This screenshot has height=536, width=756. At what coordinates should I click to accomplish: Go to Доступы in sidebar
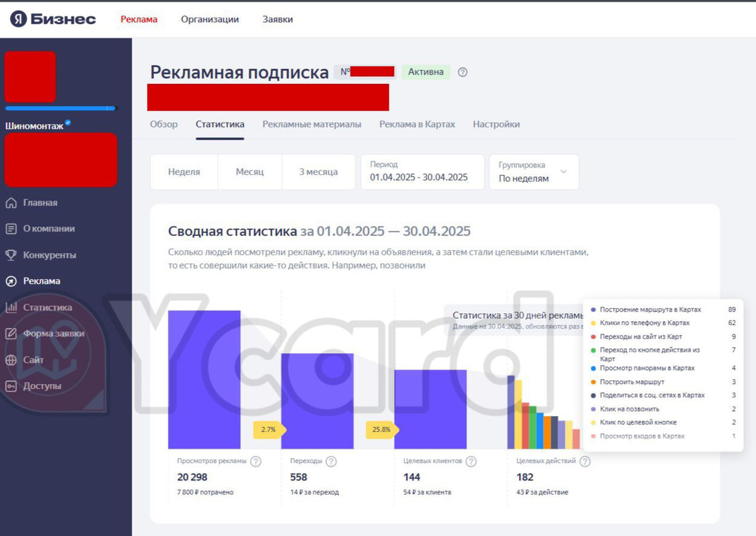point(42,386)
